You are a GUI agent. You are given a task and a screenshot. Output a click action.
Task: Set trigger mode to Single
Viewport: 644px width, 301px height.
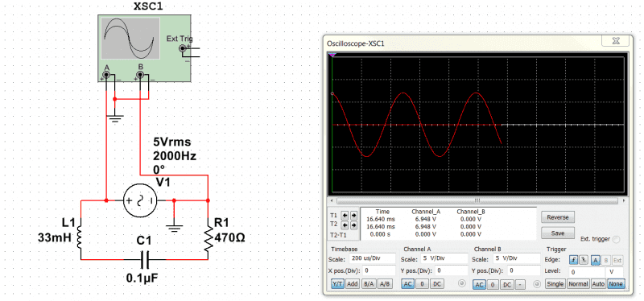pyautogui.click(x=555, y=284)
